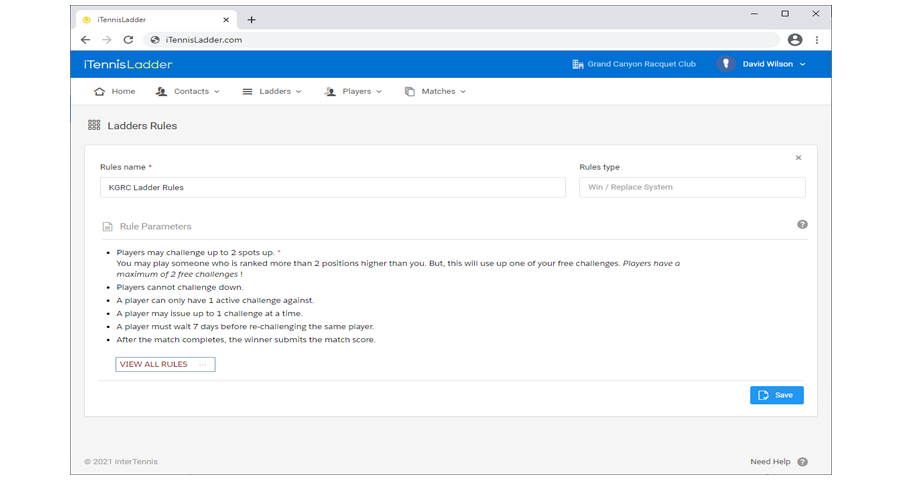Go back using browser back arrow

click(x=85, y=40)
